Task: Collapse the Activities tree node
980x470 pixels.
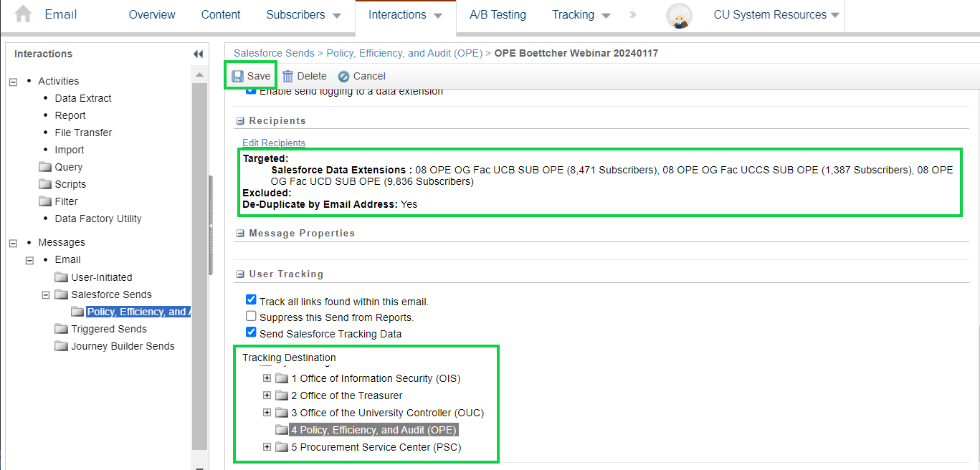Action: pos(13,82)
